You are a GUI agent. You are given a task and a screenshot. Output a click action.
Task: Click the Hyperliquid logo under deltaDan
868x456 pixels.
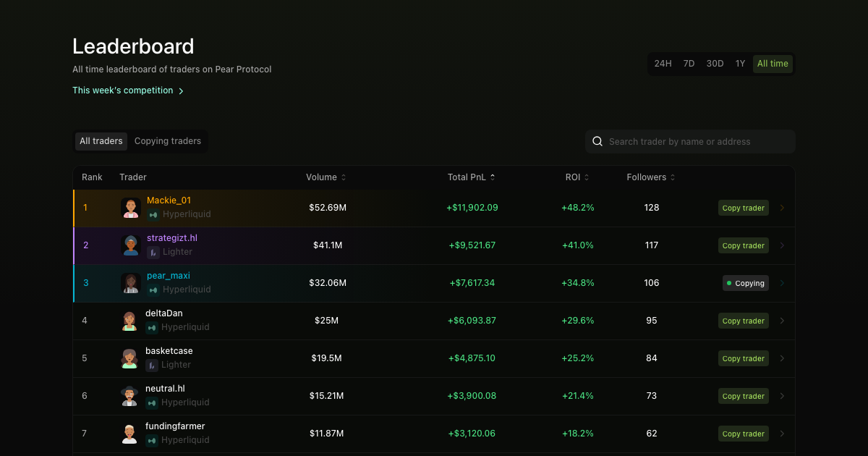coord(152,327)
